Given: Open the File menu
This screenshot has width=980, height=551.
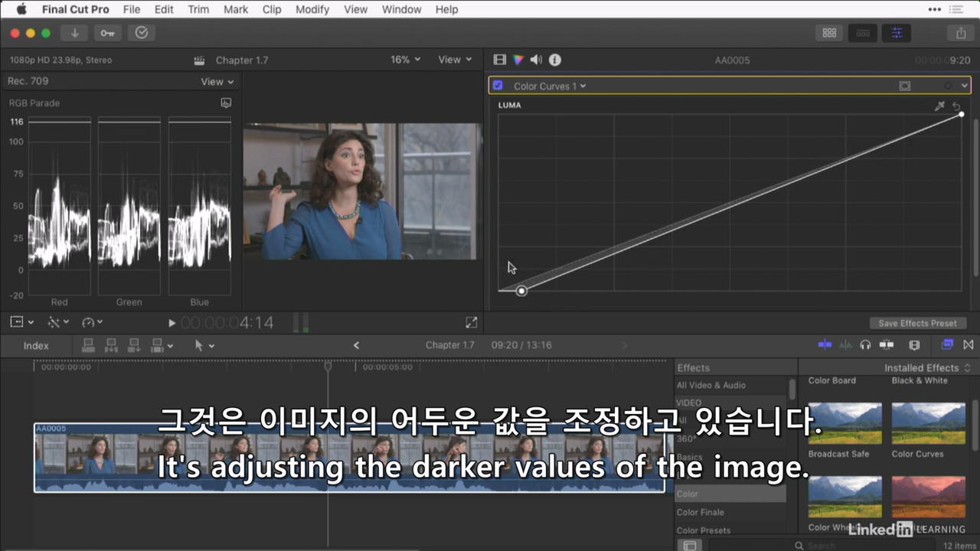Looking at the screenshot, I should (132, 9).
